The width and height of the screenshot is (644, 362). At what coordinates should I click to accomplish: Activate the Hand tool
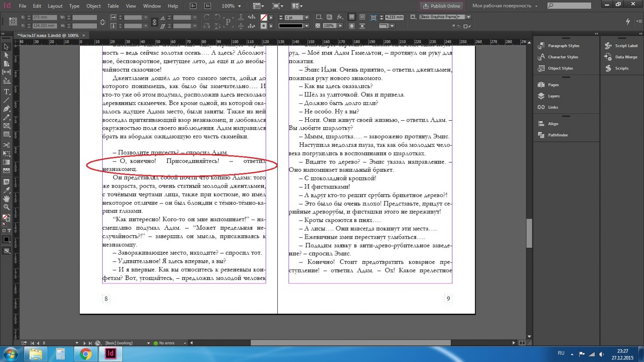pos(6,199)
